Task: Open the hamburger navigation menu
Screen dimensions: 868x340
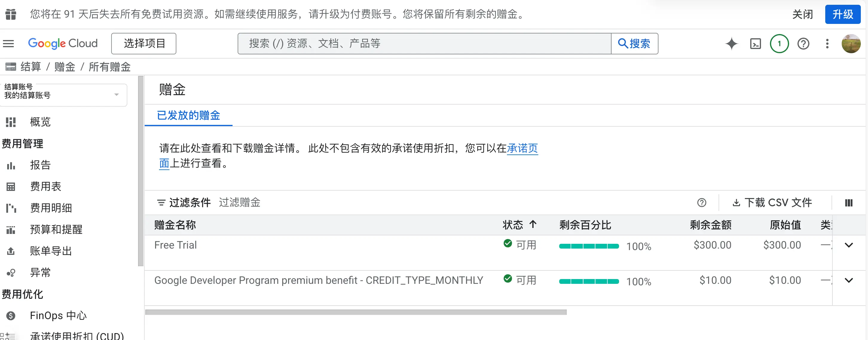Action: point(8,43)
